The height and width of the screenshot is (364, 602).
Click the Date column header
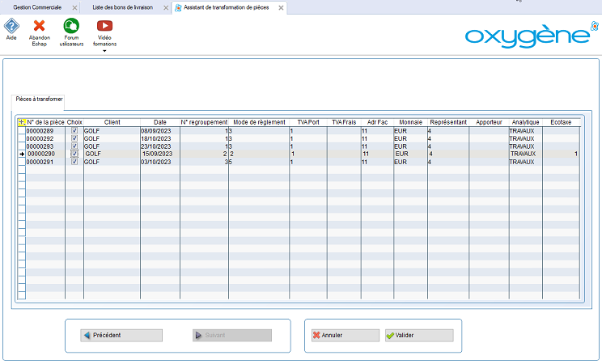pyautogui.click(x=160, y=122)
